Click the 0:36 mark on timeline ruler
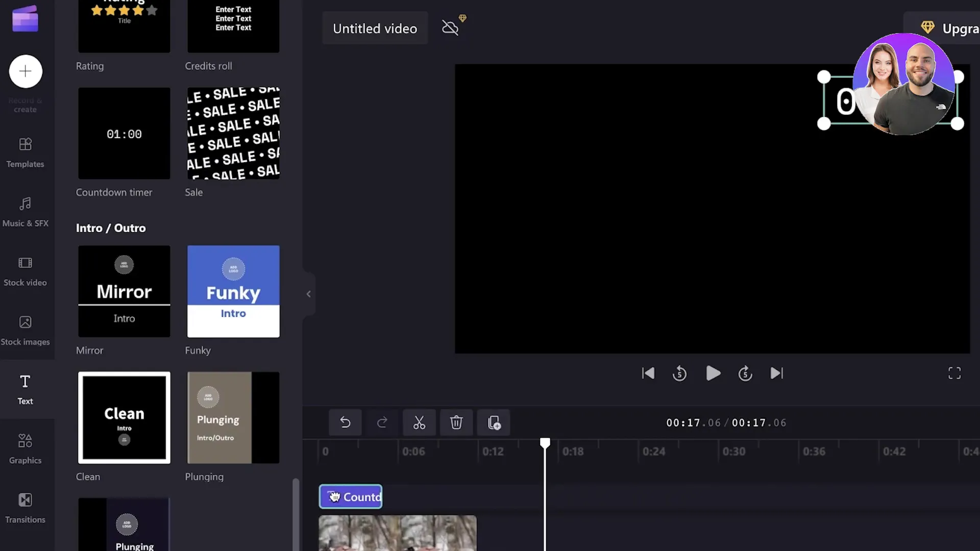Image resolution: width=980 pixels, height=551 pixels. 814,452
